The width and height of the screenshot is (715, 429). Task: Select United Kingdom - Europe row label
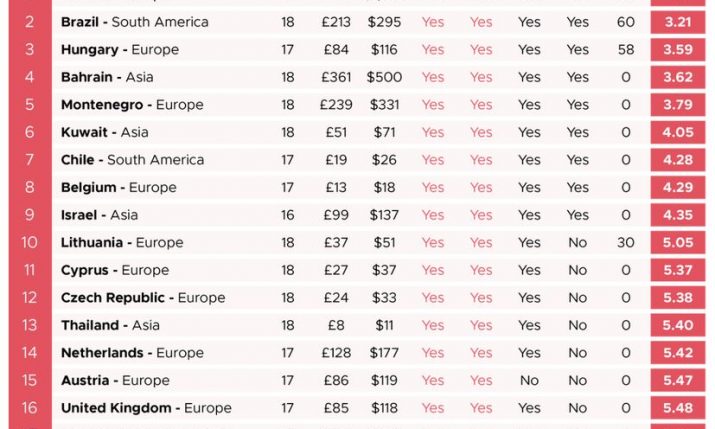[146, 408]
